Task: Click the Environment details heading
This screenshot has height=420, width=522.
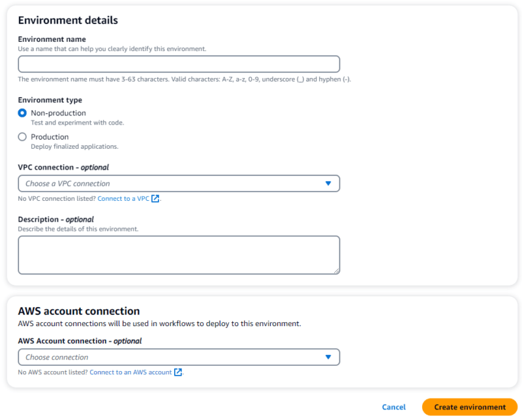Action: coord(68,20)
